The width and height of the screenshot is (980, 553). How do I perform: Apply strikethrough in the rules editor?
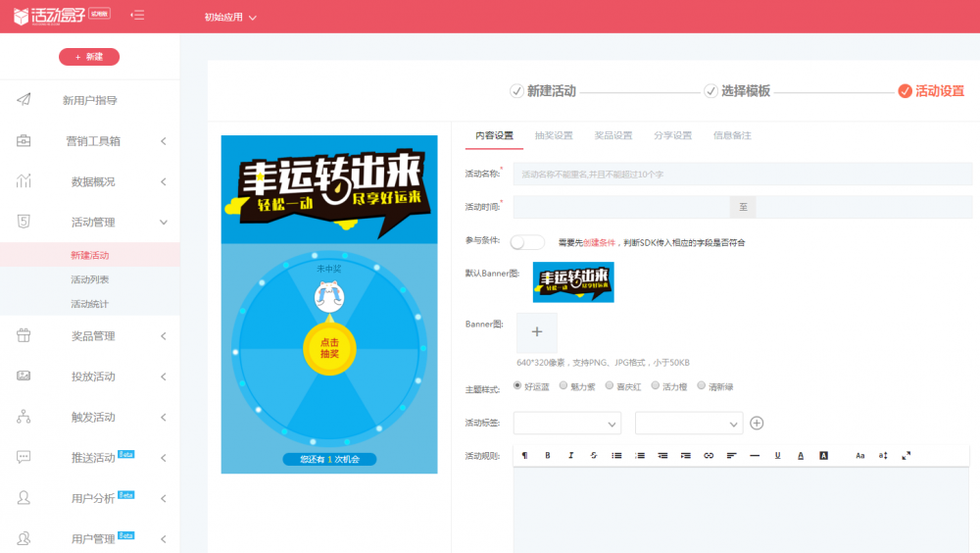tap(593, 455)
